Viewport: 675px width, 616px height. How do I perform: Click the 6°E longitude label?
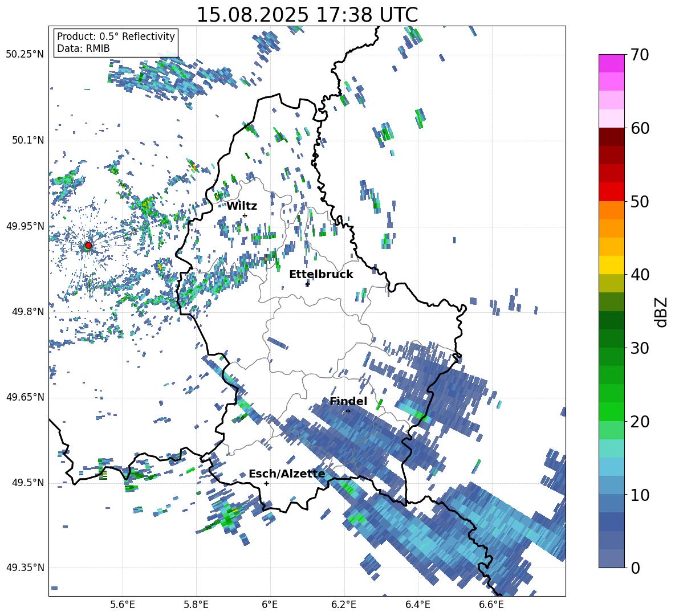(x=270, y=605)
